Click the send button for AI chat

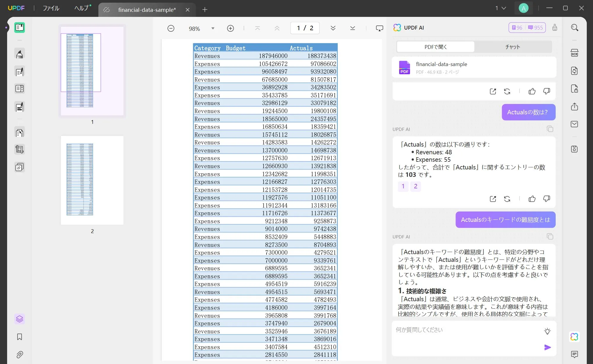[x=547, y=347]
